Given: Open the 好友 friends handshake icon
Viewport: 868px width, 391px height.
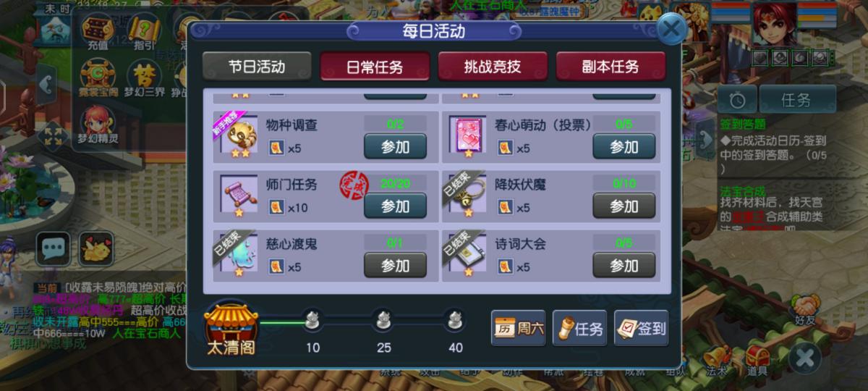Looking at the screenshot, I should (x=805, y=310).
